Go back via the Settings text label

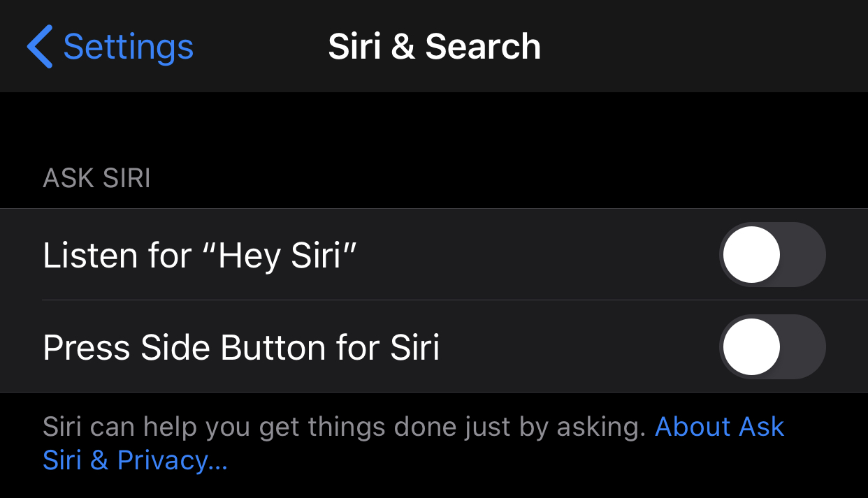click(128, 47)
